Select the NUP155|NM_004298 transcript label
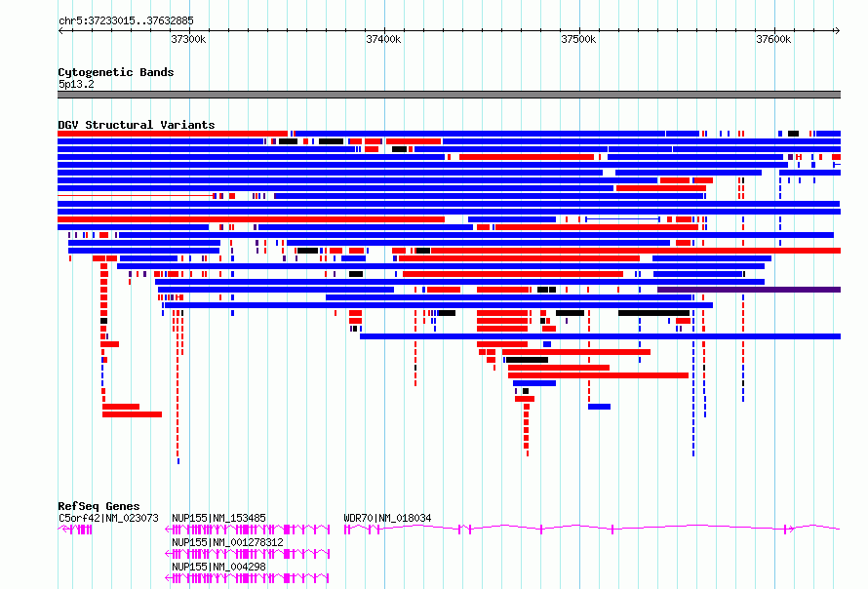 (x=218, y=567)
